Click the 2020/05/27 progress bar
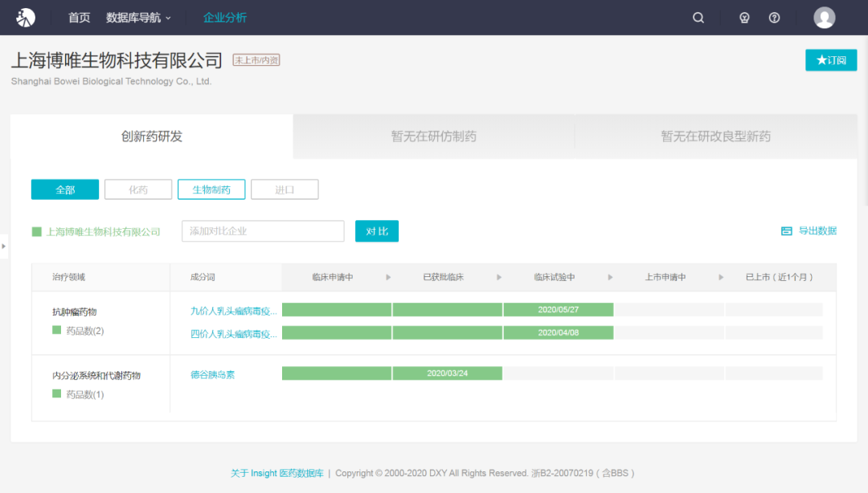Screen dimensions: 868x493 pos(558,310)
